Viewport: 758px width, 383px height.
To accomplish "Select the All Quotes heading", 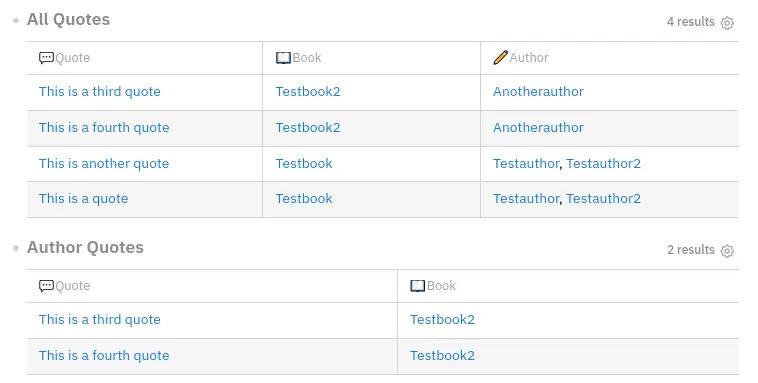I will (68, 19).
